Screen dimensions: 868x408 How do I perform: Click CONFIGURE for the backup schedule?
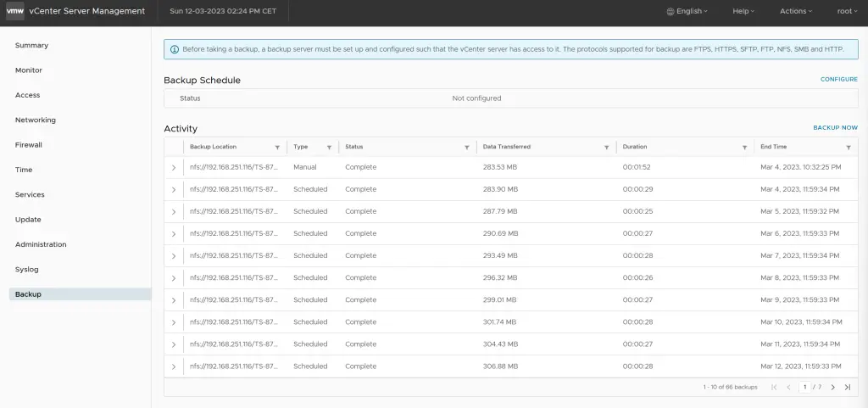click(838, 79)
